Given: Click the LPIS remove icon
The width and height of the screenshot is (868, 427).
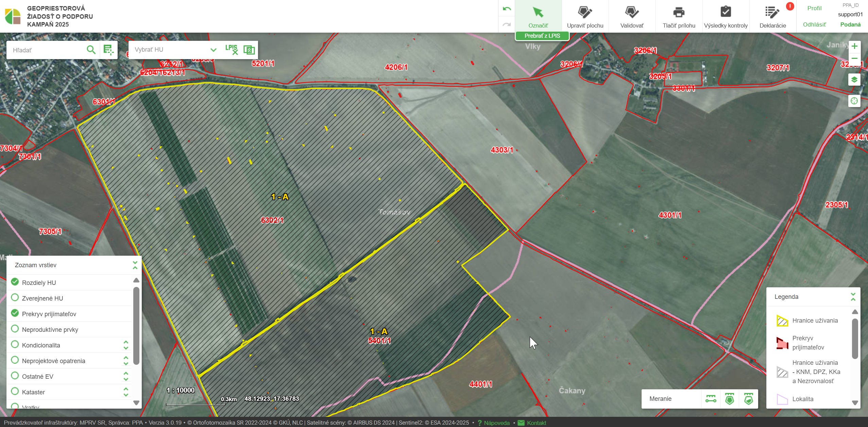Looking at the screenshot, I should [x=232, y=50].
